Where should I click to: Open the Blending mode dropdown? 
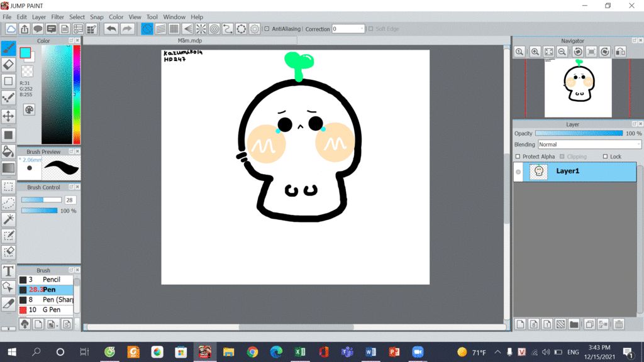(x=589, y=145)
